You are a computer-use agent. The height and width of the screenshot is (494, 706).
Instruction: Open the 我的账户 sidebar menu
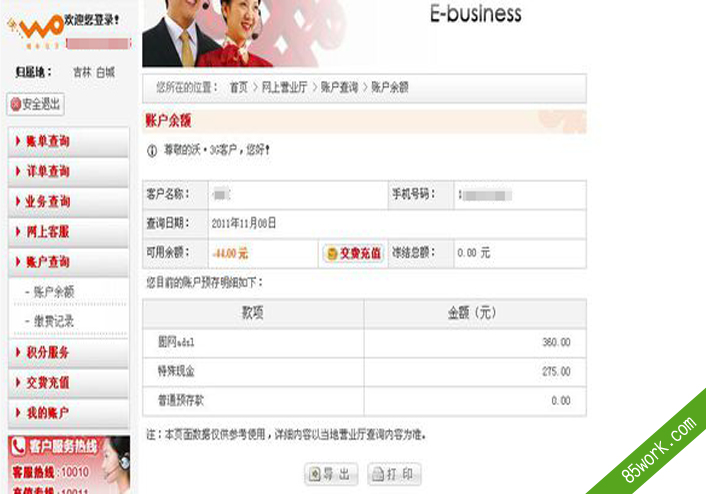pos(68,413)
